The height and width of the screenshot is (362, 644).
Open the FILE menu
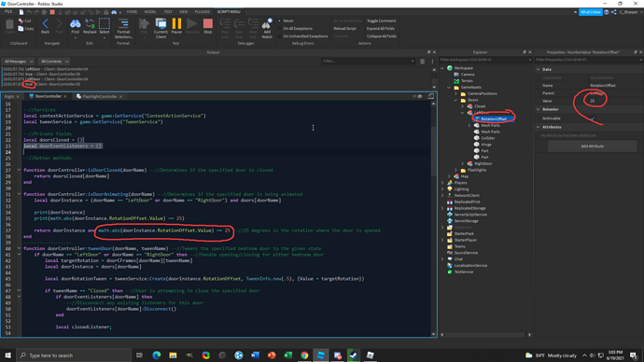8,12
